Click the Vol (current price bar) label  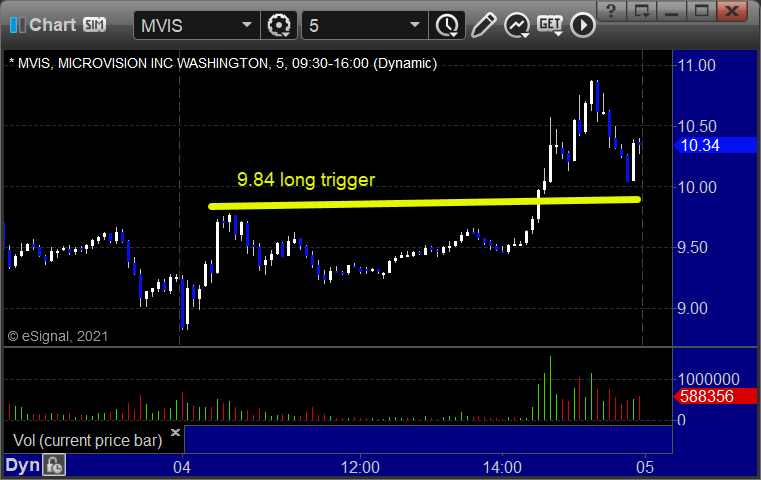(88, 440)
